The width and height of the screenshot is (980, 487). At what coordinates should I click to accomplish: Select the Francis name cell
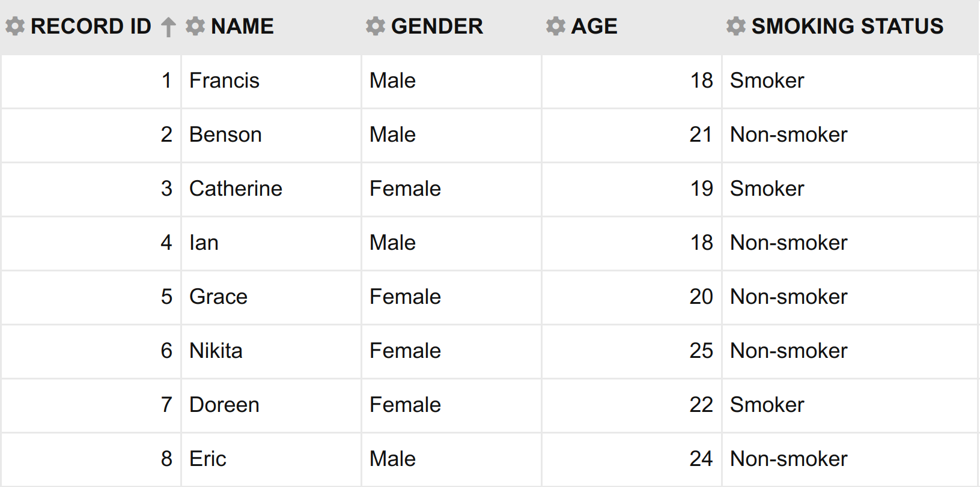[271, 81]
